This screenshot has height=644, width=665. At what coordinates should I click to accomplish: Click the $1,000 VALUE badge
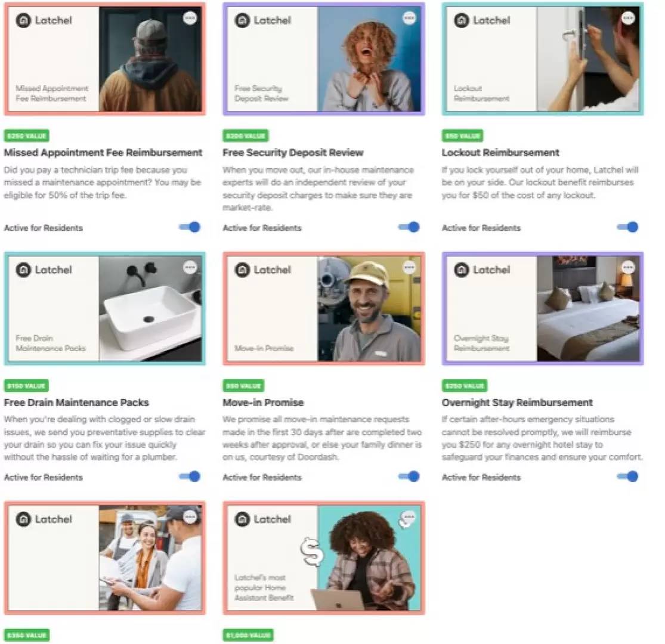pyautogui.click(x=248, y=636)
